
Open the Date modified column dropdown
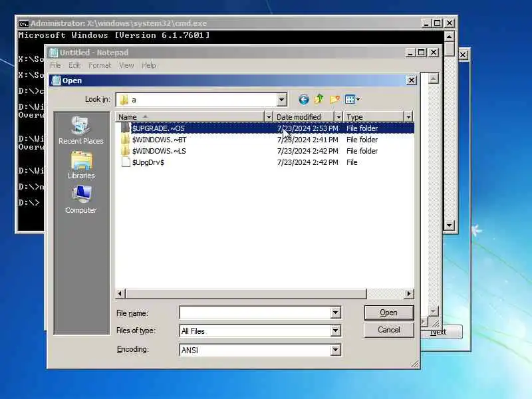click(338, 117)
